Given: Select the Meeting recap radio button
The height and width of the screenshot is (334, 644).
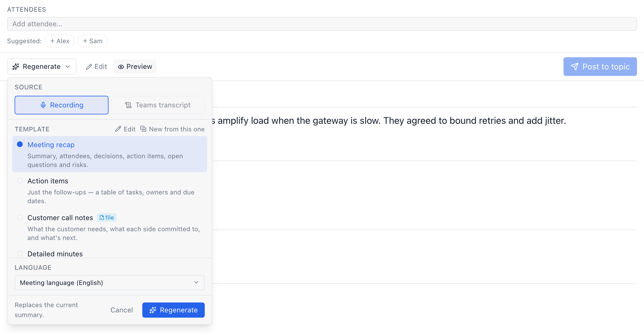Looking at the screenshot, I should click(20, 144).
